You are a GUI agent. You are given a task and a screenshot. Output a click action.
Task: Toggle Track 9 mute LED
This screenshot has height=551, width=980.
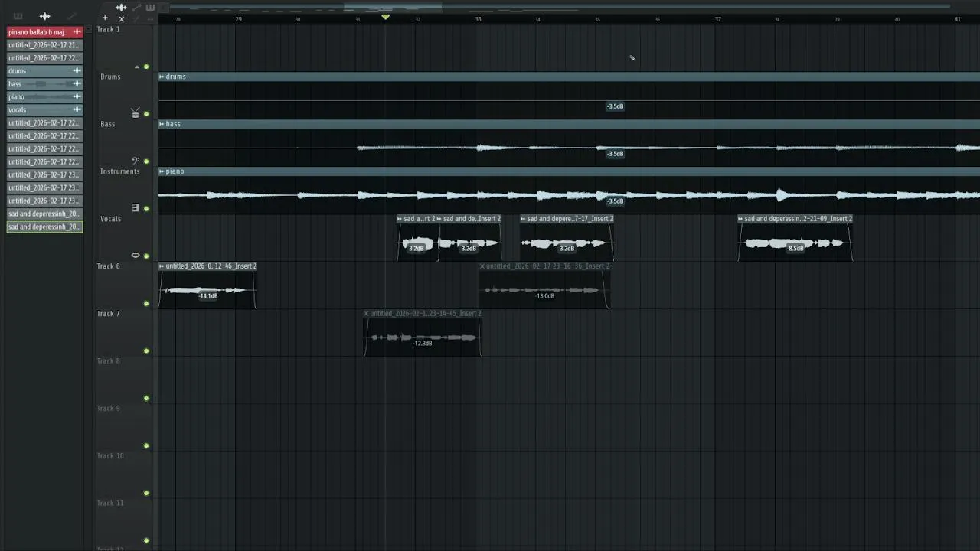point(146,446)
